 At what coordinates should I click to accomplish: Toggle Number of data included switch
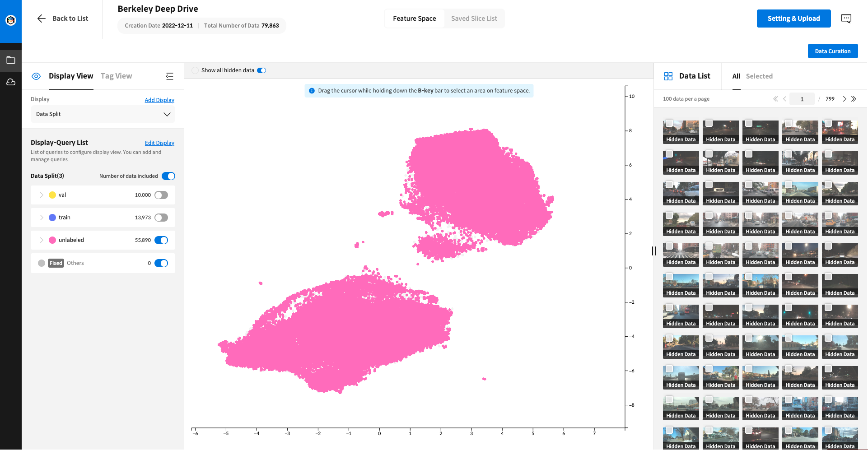[x=168, y=176]
